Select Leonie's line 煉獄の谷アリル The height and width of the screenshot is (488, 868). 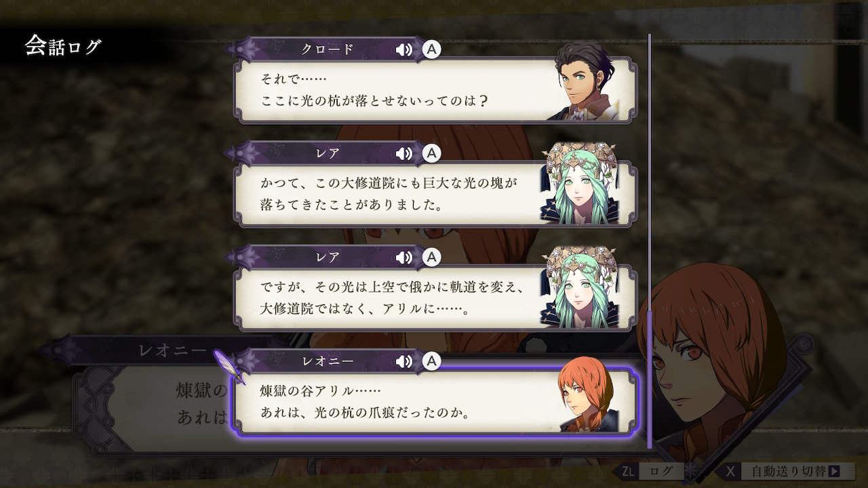tap(435, 402)
